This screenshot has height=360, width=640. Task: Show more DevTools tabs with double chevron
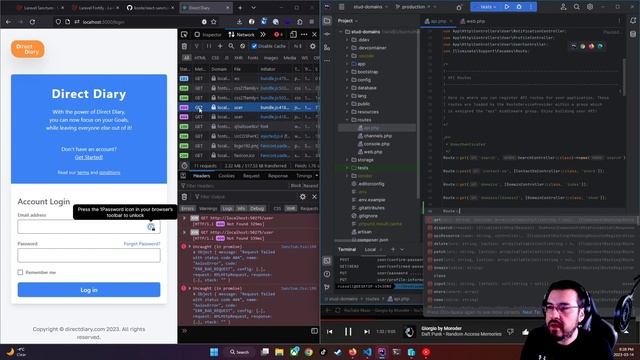pos(263,35)
